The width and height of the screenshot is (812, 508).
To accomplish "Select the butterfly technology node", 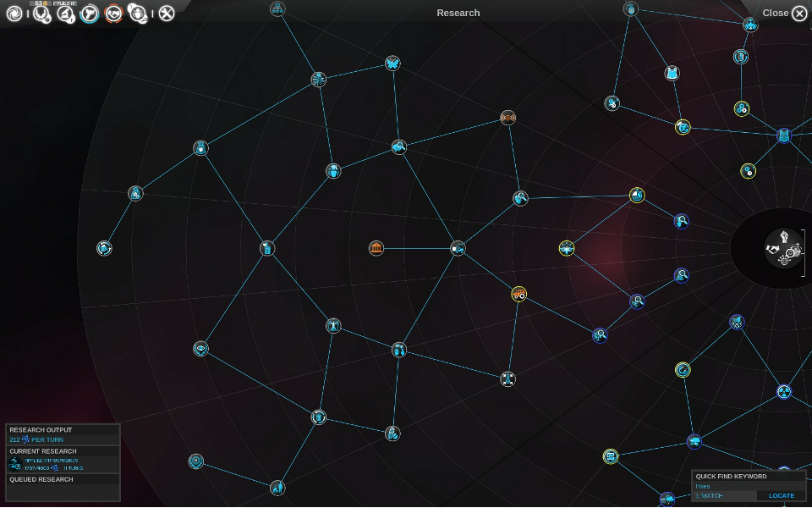I will tap(392, 63).
